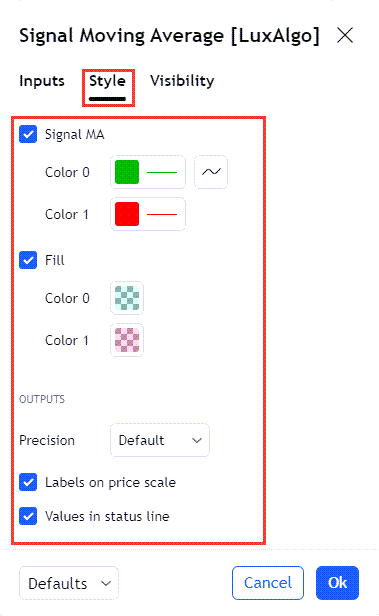Image resolution: width=379 pixels, height=616 pixels.
Task: Click the red line sample beside Color 1
Action: [x=162, y=214]
